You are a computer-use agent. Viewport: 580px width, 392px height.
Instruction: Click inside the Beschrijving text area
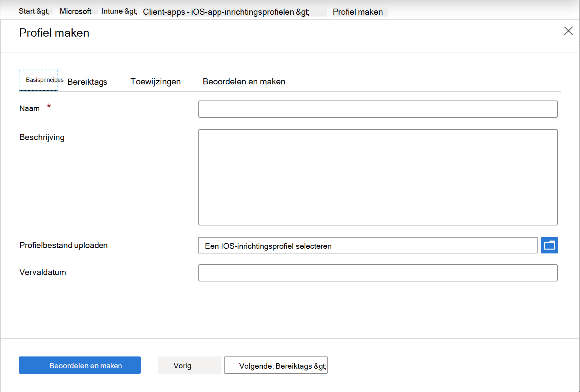pyautogui.click(x=378, y=177)
